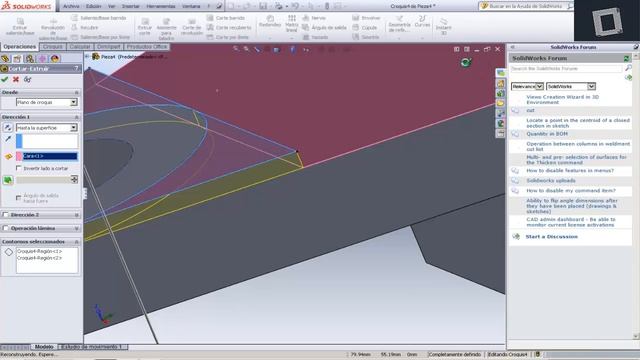Open the Archivo menu
The width and height of the screenshot is (640, 360).
pyautogui.click(x=71, y=6)
